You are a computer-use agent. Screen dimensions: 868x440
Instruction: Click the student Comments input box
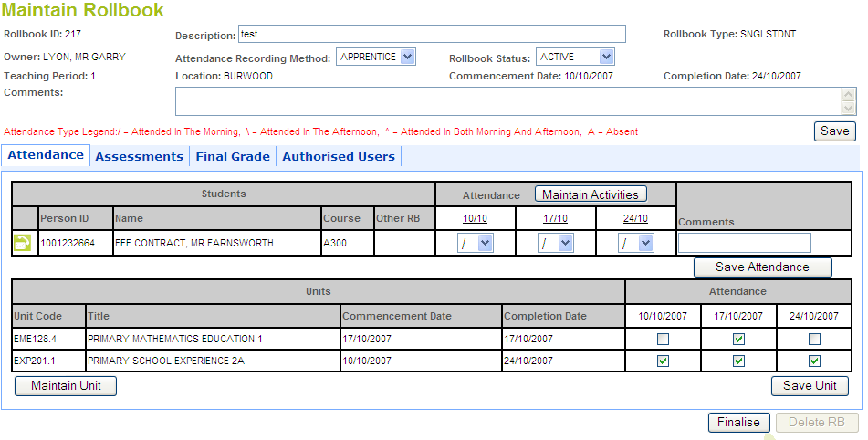tap(744, 243)
